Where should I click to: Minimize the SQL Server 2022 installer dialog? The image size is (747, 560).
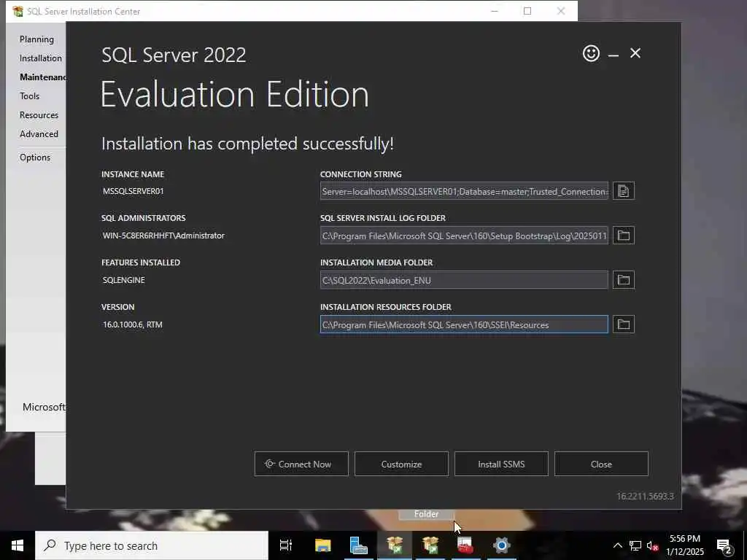pos(613,55)
